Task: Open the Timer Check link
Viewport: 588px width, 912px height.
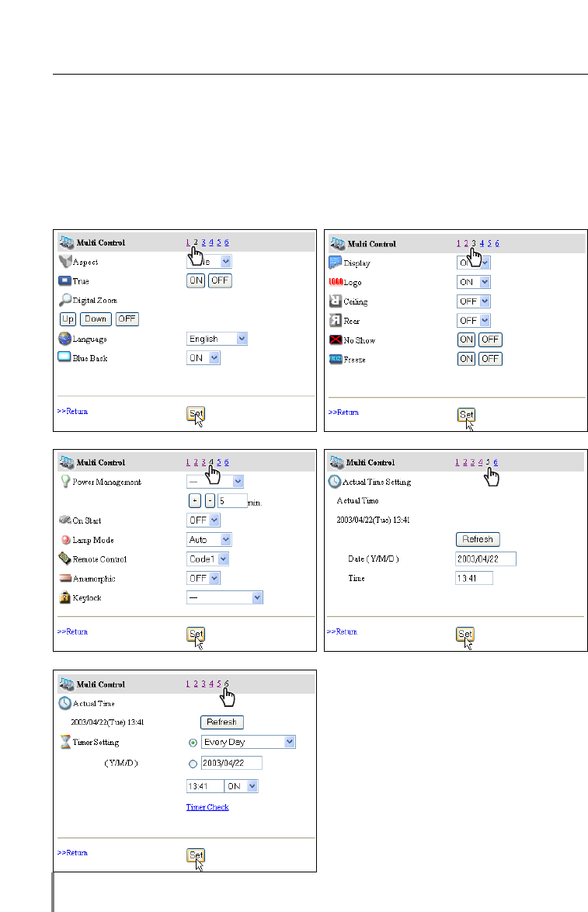Action: [207, 807]
